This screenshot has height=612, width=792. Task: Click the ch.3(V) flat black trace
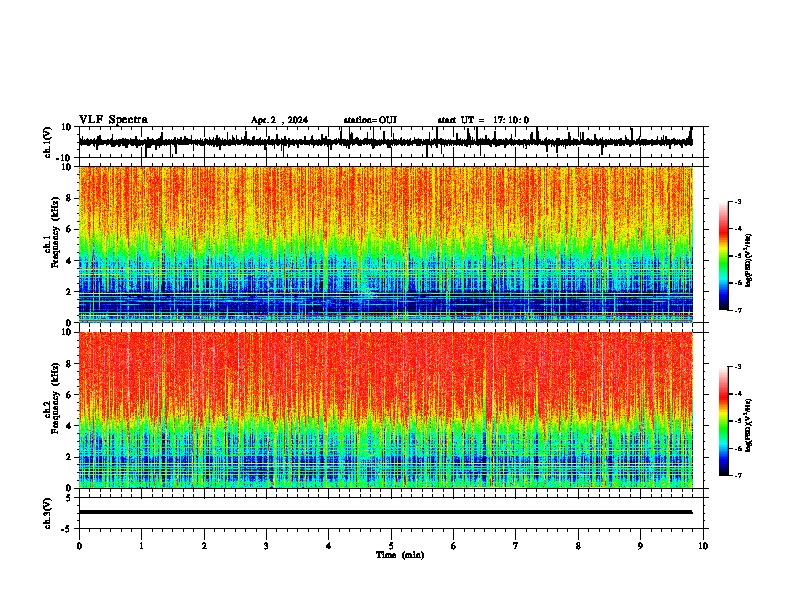(386, 512)
